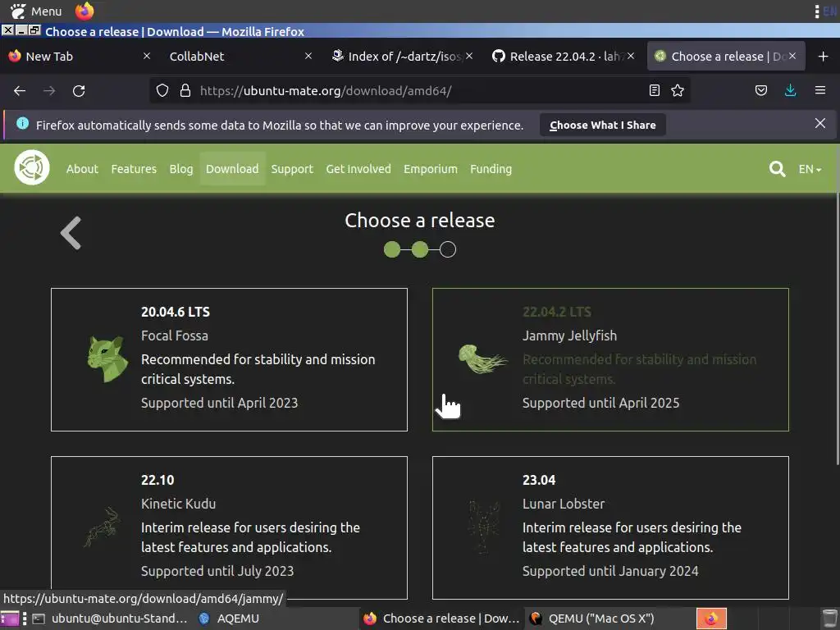Click the show desktop icon in bottom panel

coord(10,619)
